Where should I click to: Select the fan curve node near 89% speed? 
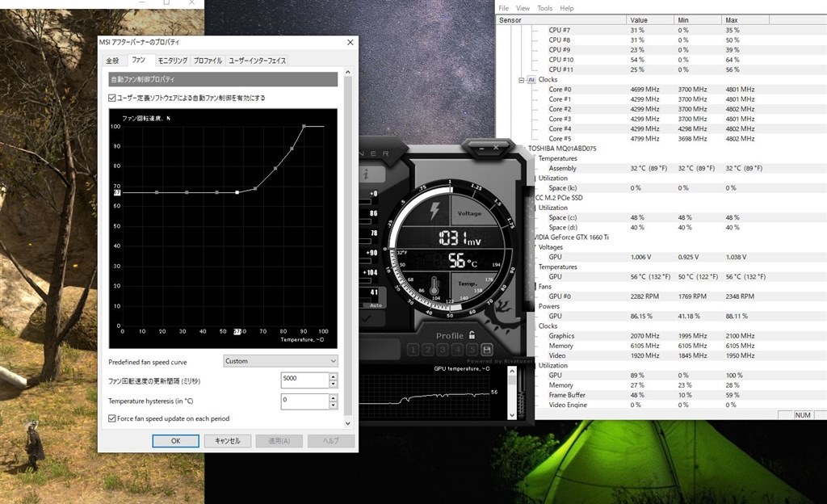292,149
